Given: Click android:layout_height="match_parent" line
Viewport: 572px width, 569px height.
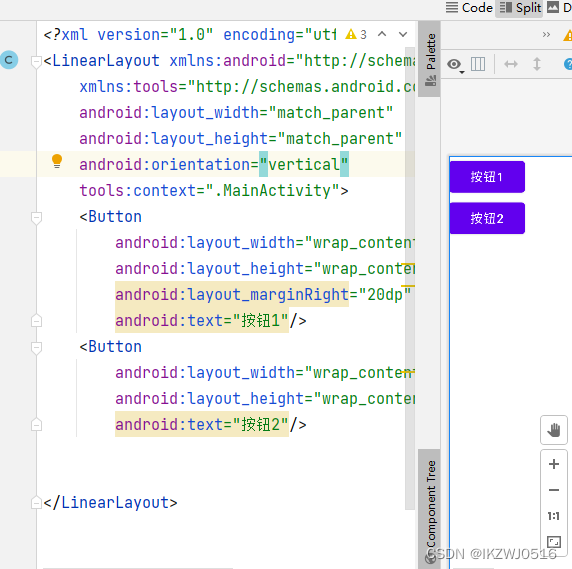Looking at the screenshot, I should point(241,139).
